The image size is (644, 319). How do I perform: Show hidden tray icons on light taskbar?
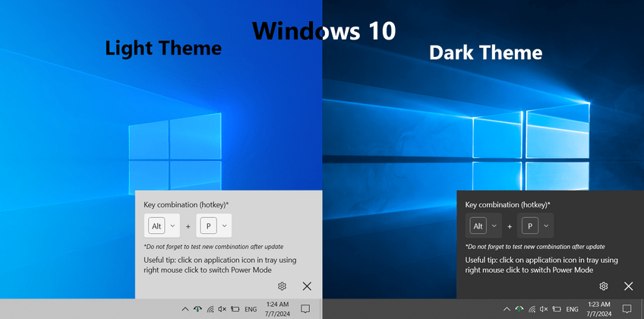tap(185, 309)
